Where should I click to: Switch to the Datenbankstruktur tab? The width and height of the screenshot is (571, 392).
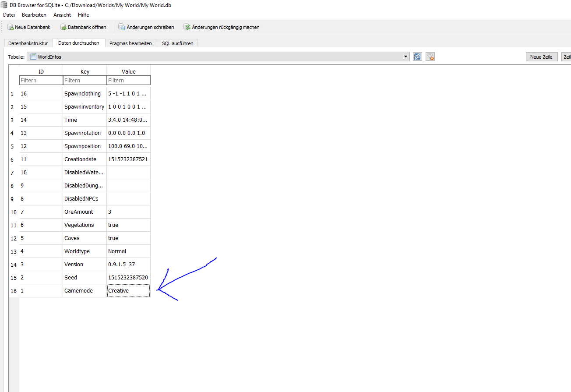click(28, 43)
